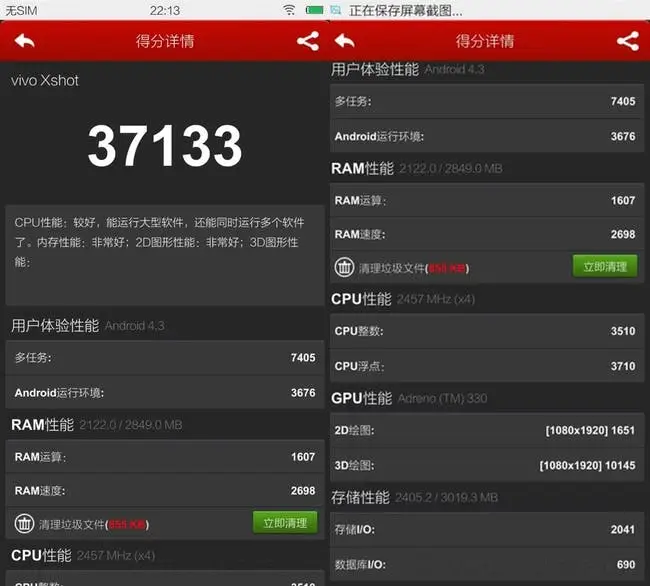Tap the CPU性能 description text box
The height and width of the screenshot is (586, 650).
pyautogui.click(x=165, y=255)
